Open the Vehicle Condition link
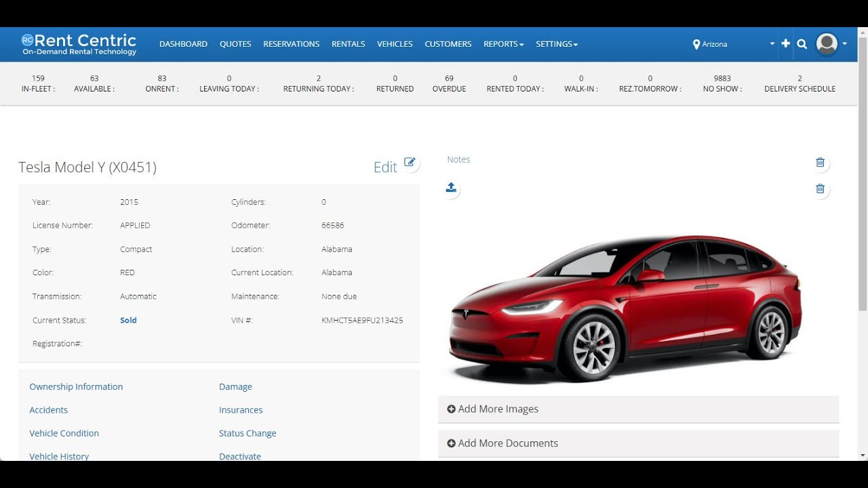Image resolution: width=868 pixels, height=488 pixels. (x=64, y=433)
